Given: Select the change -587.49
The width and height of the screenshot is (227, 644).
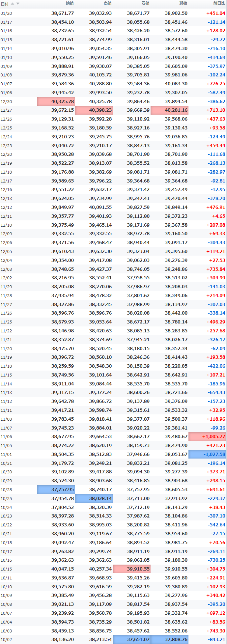Looking at the screenshot, I should point(216,93).
